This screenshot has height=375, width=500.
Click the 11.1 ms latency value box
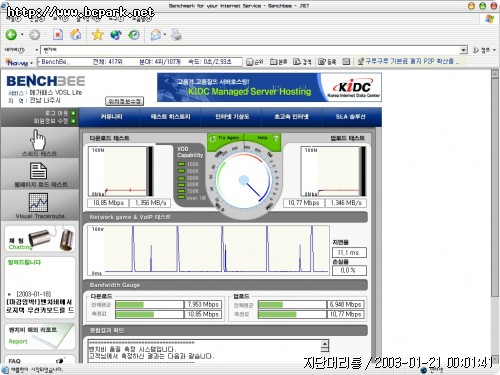(349, 252)
